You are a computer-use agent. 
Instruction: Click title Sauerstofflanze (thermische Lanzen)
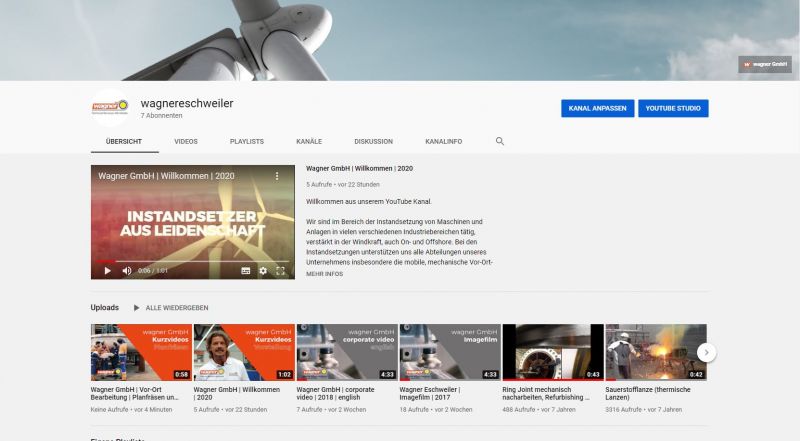click(648, 393)
